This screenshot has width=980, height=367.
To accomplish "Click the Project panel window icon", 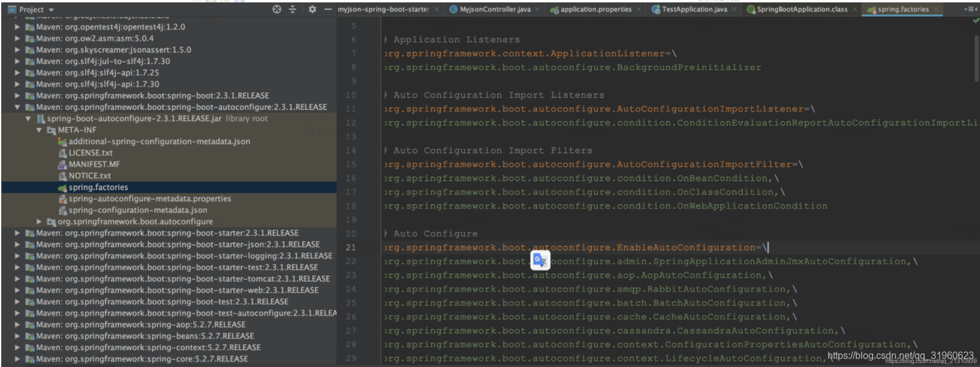I will 11,10.
